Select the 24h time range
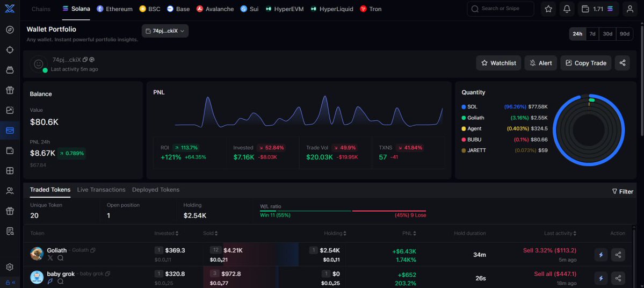Image resolution: width=644 pixels, height=288 pixels. tap(577, 34)
